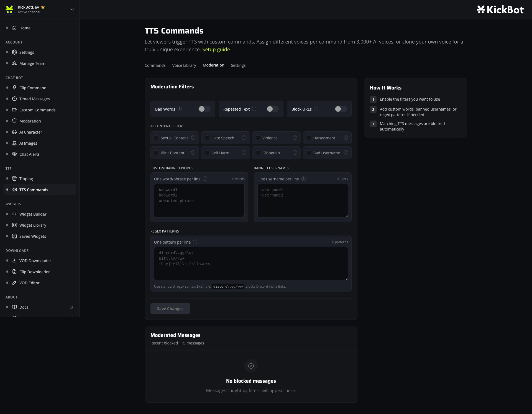Open the TTS Settings tab

(238, 65)
